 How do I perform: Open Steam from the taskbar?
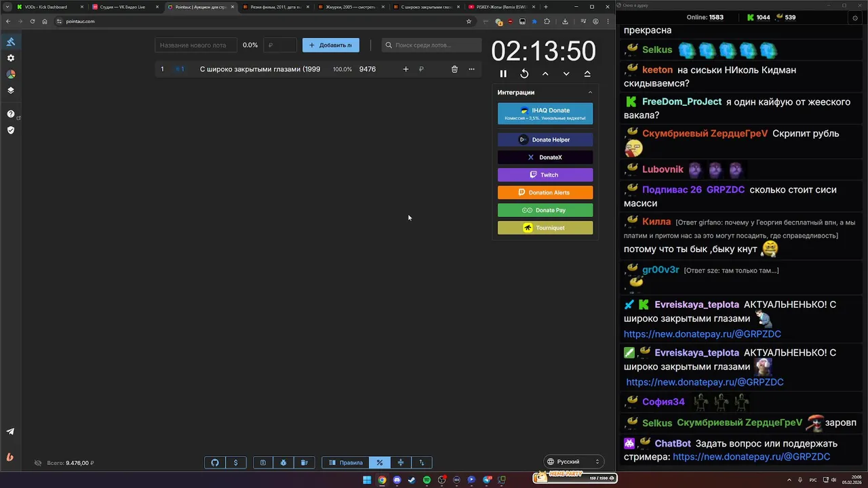pyautogui.click(x=412, y=480)
